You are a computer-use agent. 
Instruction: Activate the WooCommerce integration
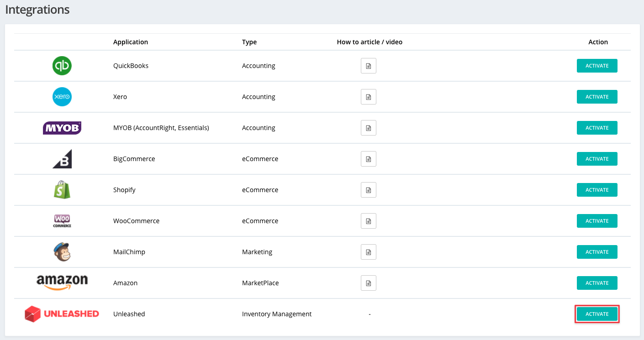pyautogui.click(x=597, y=221)
